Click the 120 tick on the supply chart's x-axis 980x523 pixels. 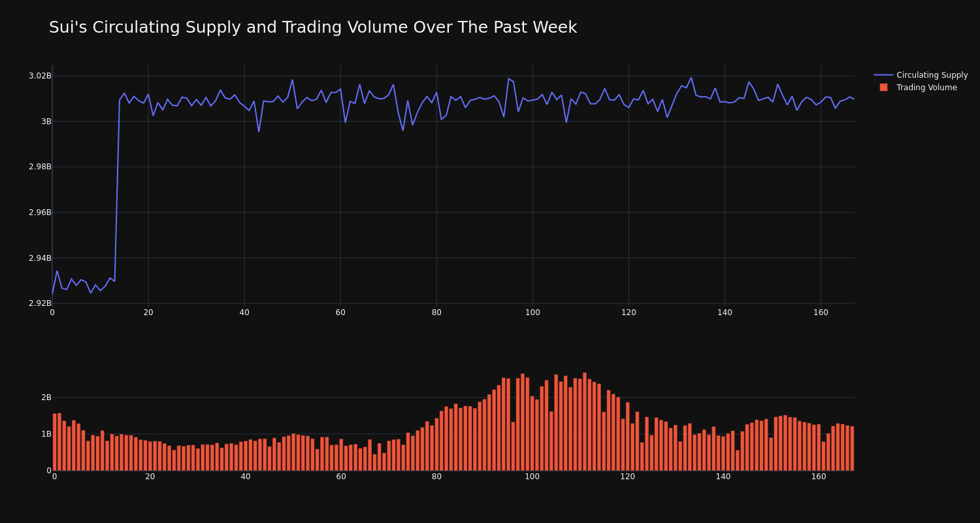(x=629, y=312)
